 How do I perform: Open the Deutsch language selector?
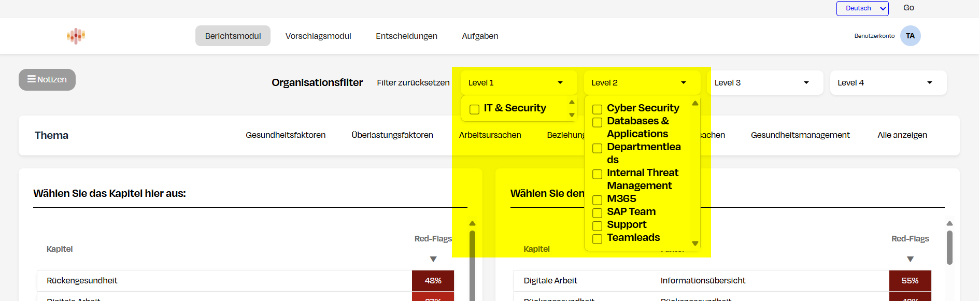coord(862,8)
